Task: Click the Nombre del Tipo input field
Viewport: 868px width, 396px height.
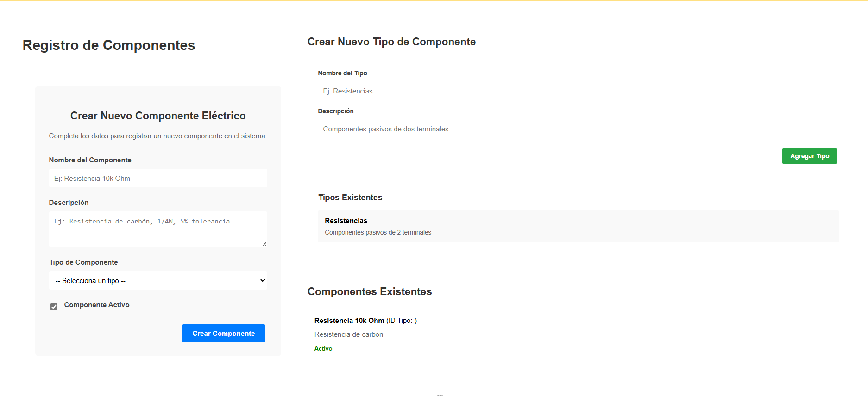Action: (578, 91)
